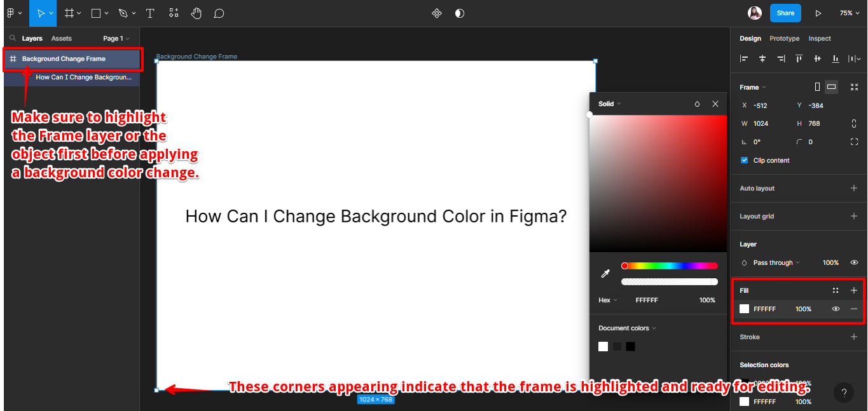Expand the 75% zoom dropdown
This screenshot has height=411, width=868.
tap(848, 13)
